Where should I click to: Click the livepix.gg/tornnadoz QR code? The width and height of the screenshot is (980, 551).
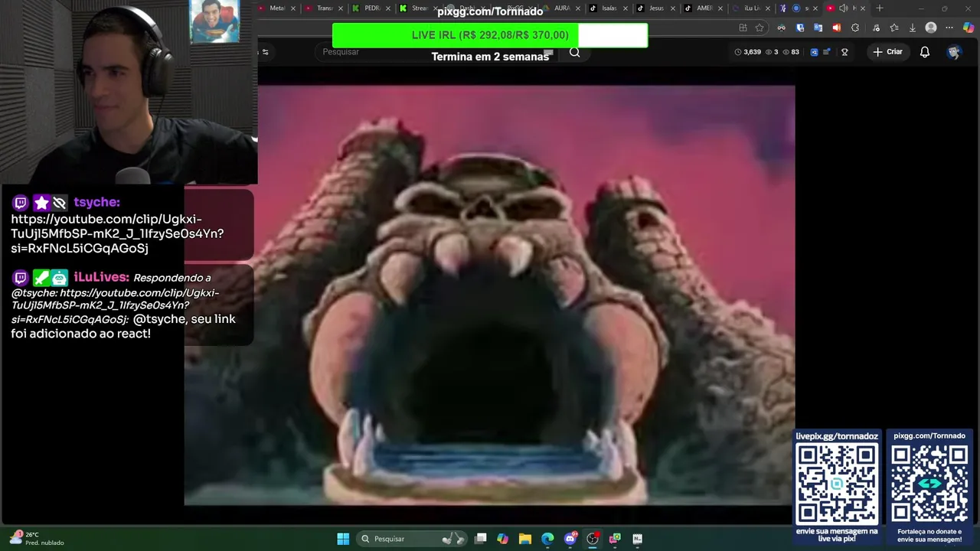(x=837, y=484)
